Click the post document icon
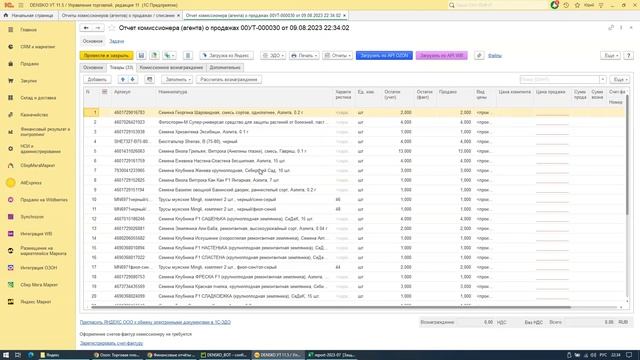Screen dimensions: 640x360 coord(154,56)
